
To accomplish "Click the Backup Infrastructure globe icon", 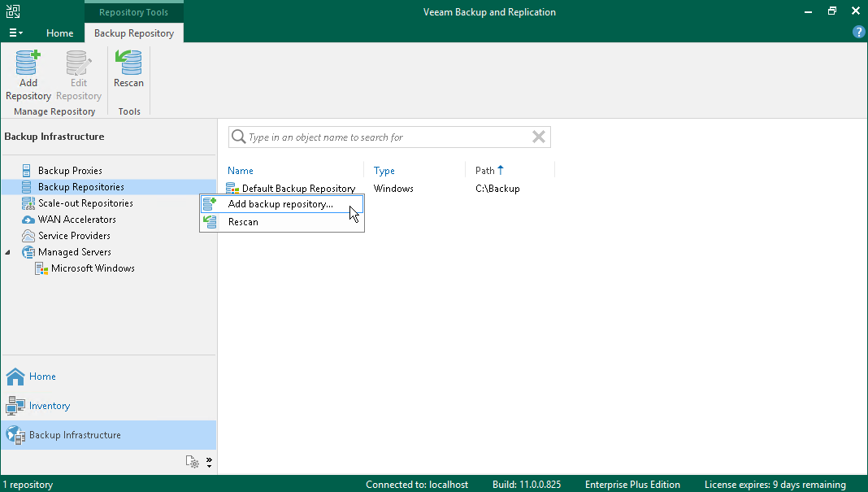I will click(x=15, y=436).
